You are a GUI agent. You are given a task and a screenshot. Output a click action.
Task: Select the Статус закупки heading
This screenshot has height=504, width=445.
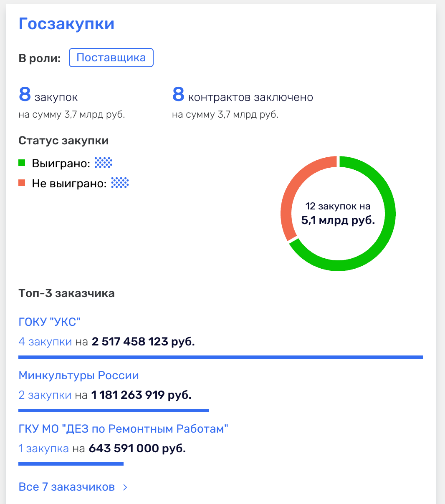coord(63,141)
